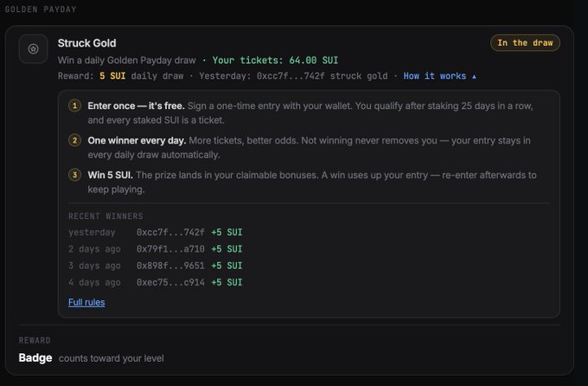Viewport: 588px width, 386px height.
Task: Click +5 SUI in the 2 days ago row
Action: click(x=227, y=249)
